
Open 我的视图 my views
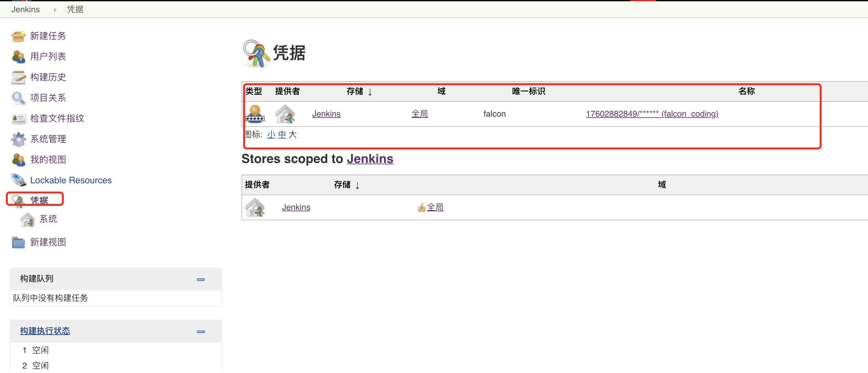(48, 159)
